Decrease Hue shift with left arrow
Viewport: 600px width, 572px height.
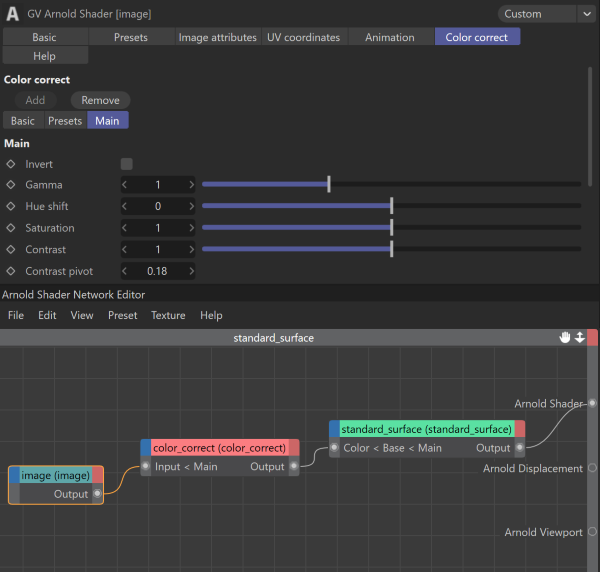coord(125,206)
